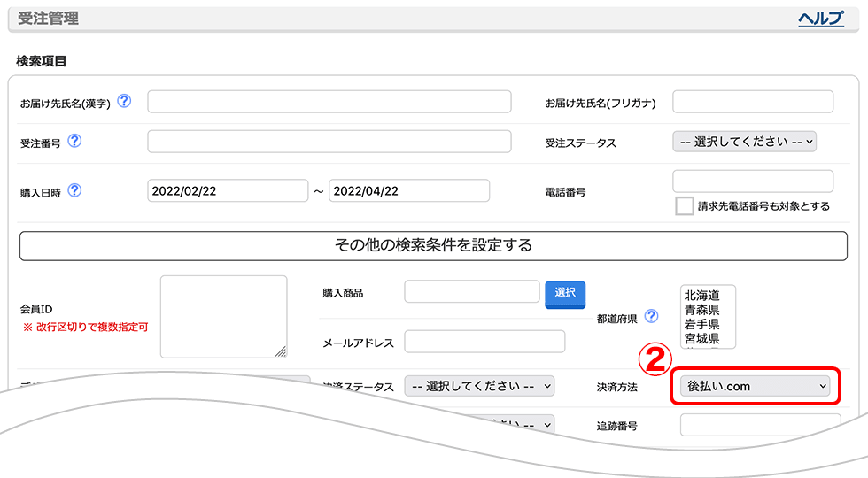Image resolution: width=868 pixels, height=478 pixels.
Task: Select 宮城県 in prefecture list
Action: coord(701,338)
